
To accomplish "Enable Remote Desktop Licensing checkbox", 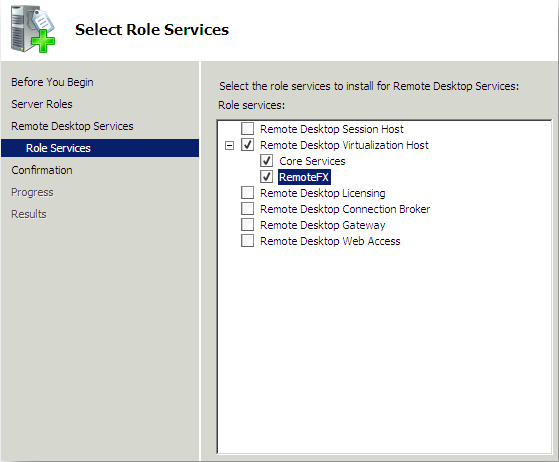I will [x=247, y=193].
